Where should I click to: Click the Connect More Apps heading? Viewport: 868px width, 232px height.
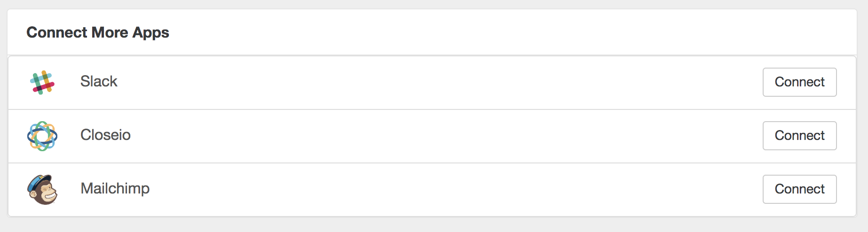[x=98, y=32]
